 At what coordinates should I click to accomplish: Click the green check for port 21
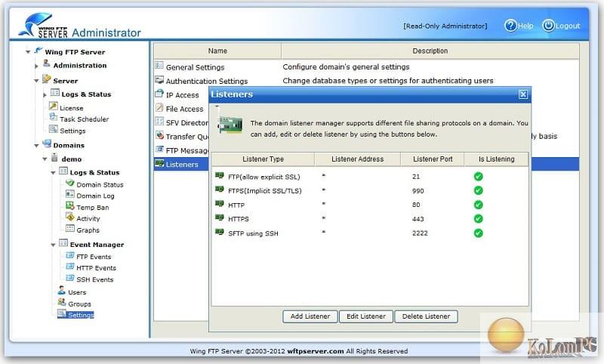[x=479, y=177]
